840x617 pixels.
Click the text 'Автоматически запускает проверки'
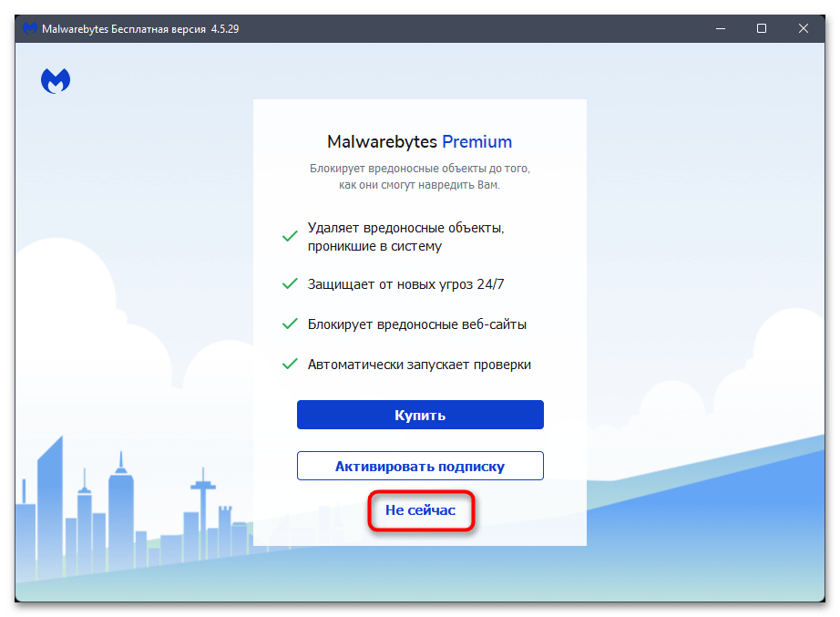click(419, 365)
